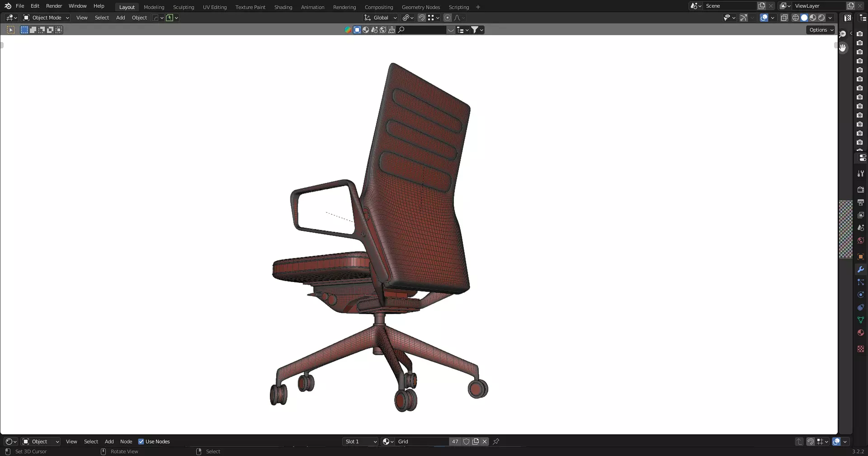Viewport: 868px width, 456px height.
Task: Open the Texture properties tab
Action: click(x=861, y=349)
